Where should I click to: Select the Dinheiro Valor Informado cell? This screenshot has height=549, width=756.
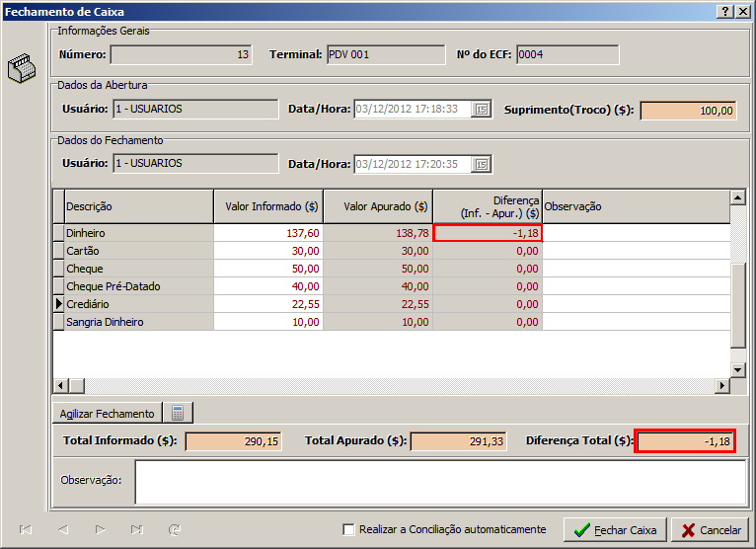point(268,233)
